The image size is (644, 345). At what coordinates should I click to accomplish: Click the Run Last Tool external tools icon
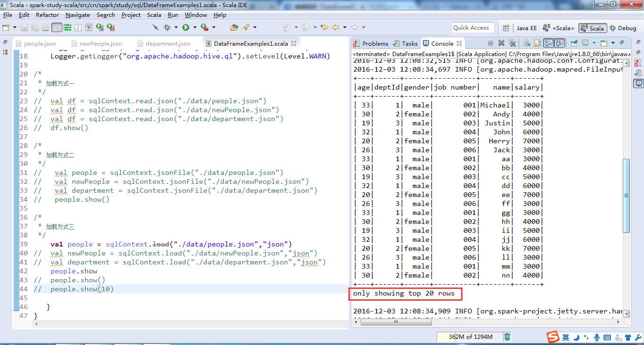(x=205, y=27)
